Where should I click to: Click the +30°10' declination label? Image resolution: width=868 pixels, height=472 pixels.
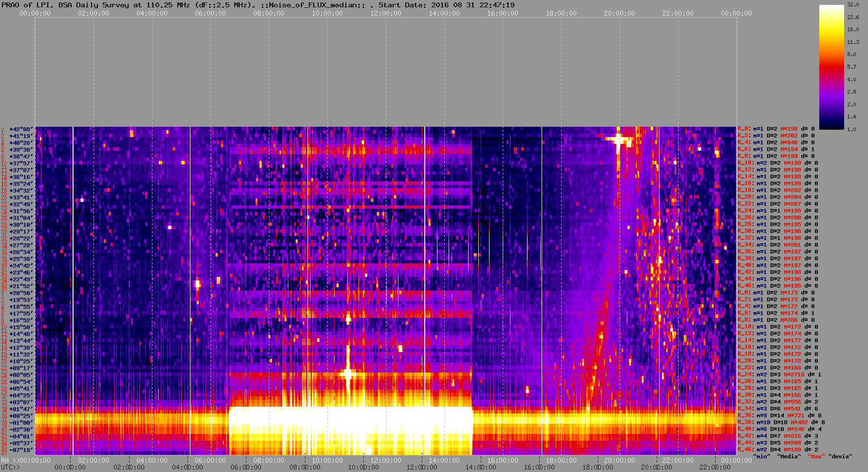pos(21,225)
